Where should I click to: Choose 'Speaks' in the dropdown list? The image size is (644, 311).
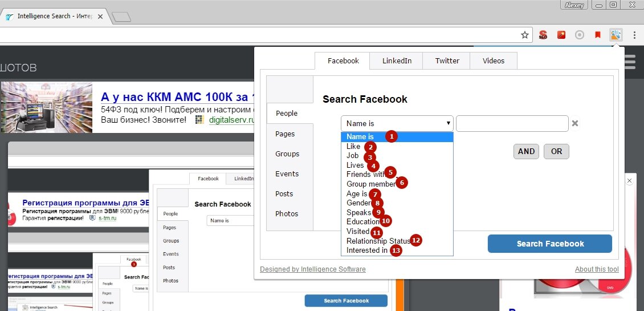[x=397, y=213]
